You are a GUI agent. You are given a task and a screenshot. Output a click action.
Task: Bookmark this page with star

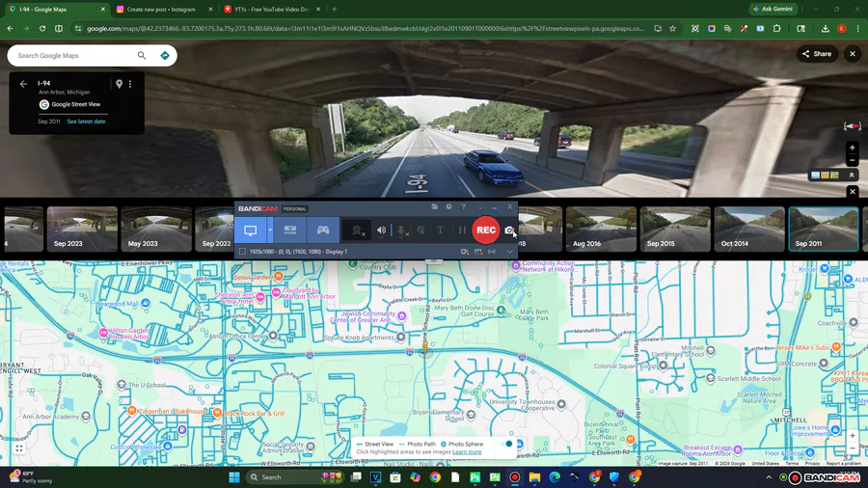pyautogui.click(x=672, y=28)
